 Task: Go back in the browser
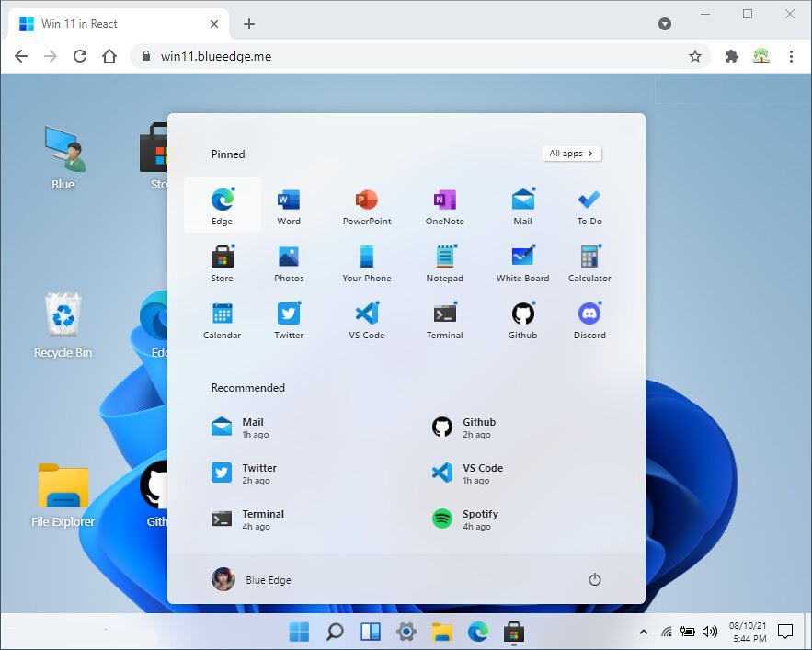click(21, 56)
